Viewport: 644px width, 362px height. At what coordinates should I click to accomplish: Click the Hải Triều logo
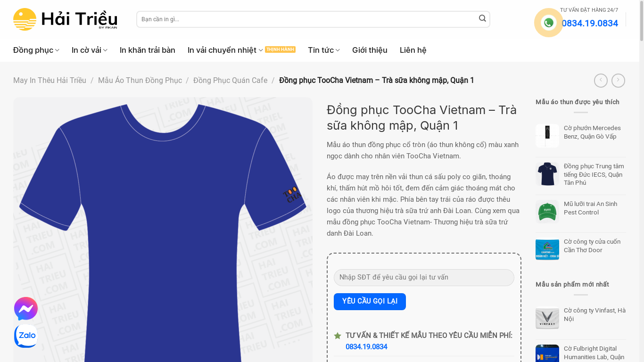point(65,19)
